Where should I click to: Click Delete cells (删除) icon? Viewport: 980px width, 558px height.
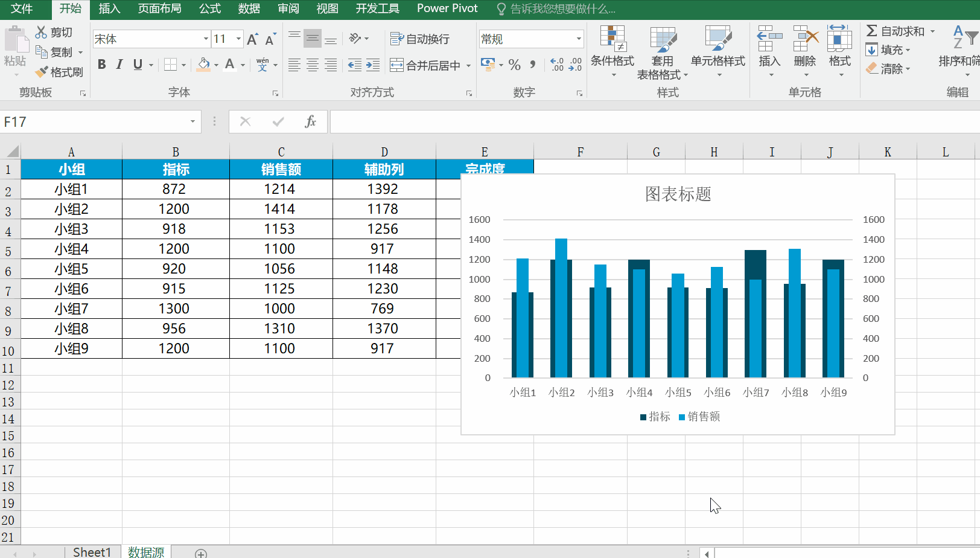click(x=805, y=39)
